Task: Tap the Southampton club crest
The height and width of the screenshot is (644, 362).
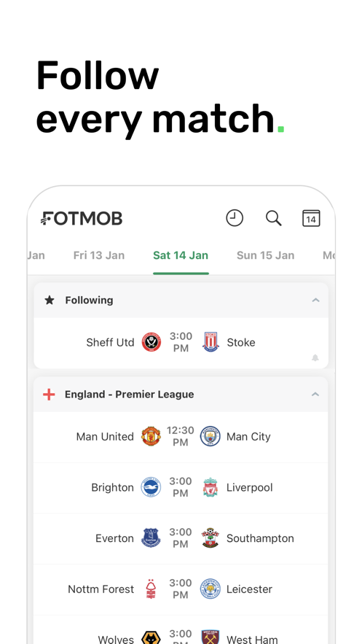Action: point(210,538)
